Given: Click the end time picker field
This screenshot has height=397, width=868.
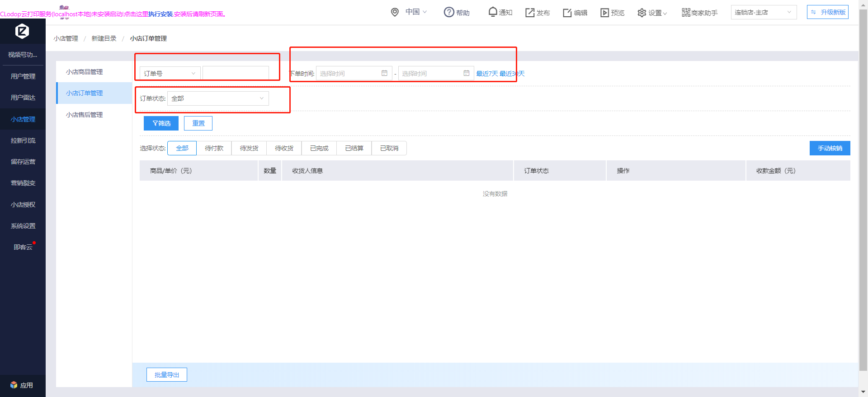Looking at the screenshot, I should point(436,73).
